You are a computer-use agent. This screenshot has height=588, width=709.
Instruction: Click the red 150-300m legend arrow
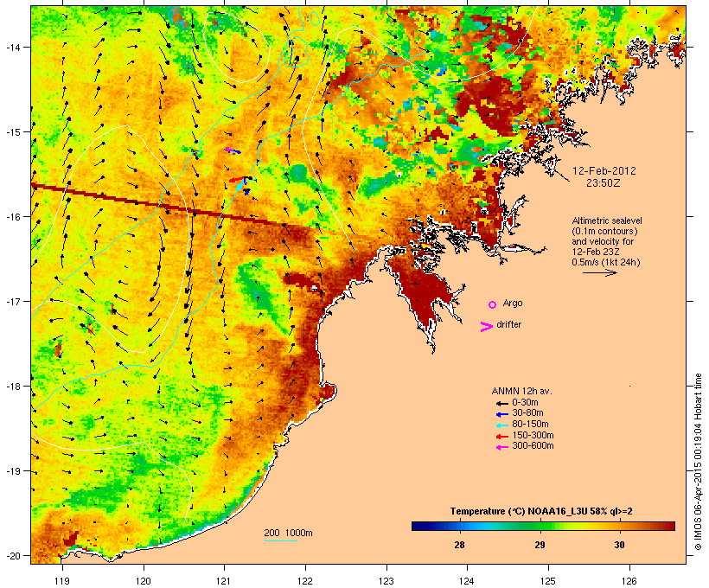pyautogui.click(x=501, y=437)
